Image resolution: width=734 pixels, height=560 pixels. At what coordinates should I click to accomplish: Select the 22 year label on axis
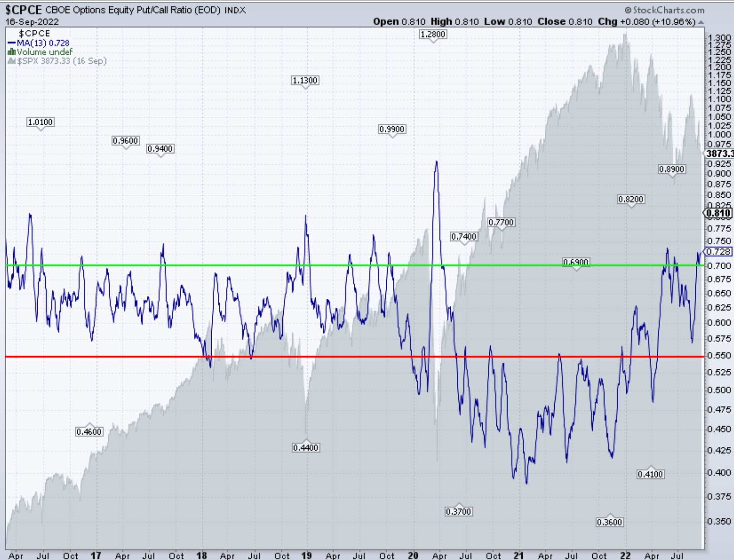tap(624, 556)
